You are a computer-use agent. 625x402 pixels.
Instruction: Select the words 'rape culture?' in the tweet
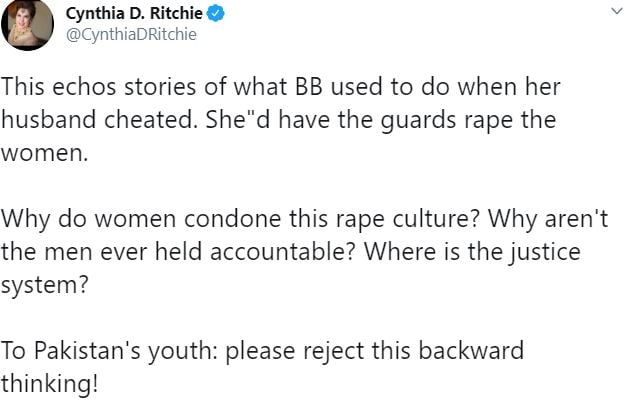tap(407, 220)
